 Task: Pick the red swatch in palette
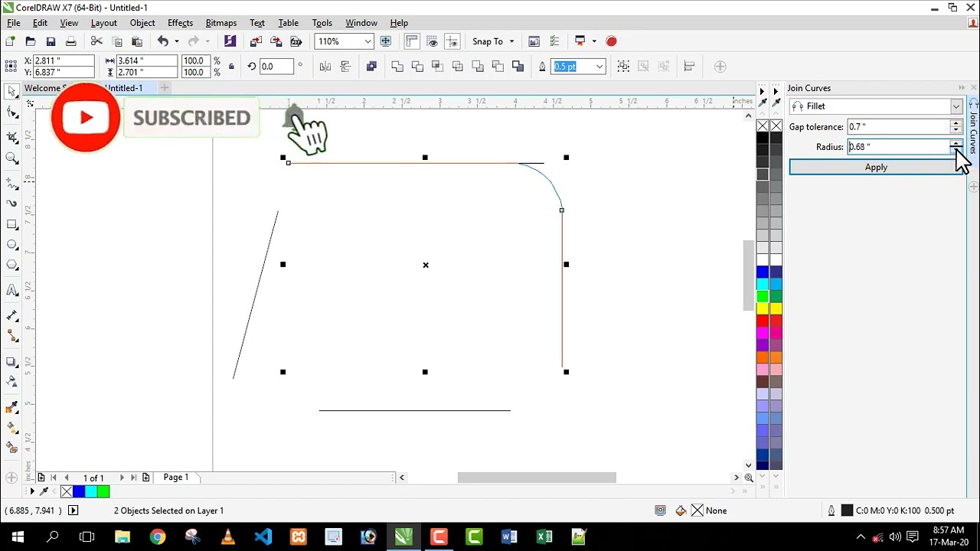[x=763, y=321]
